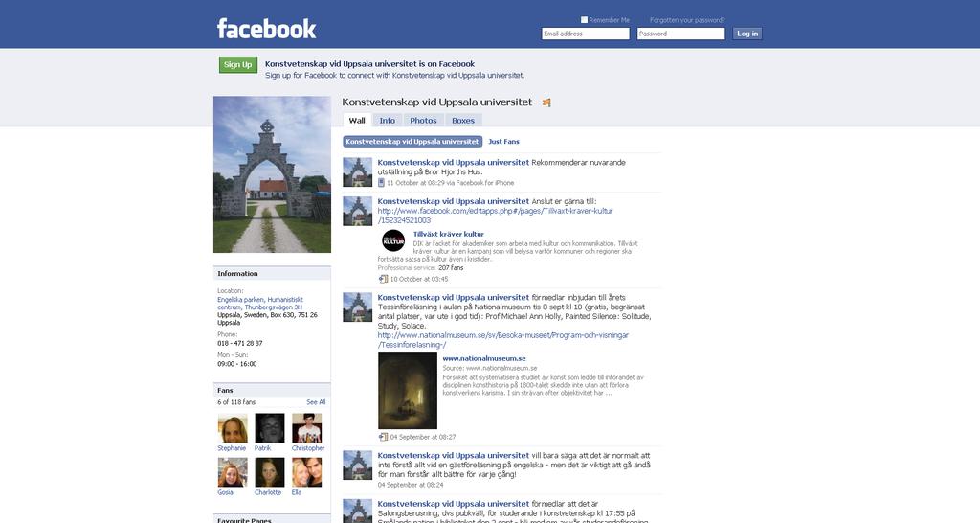Click the avatar on the Tessinföreläsning post
Screen dimensions: 980x523
pos(358,307)
